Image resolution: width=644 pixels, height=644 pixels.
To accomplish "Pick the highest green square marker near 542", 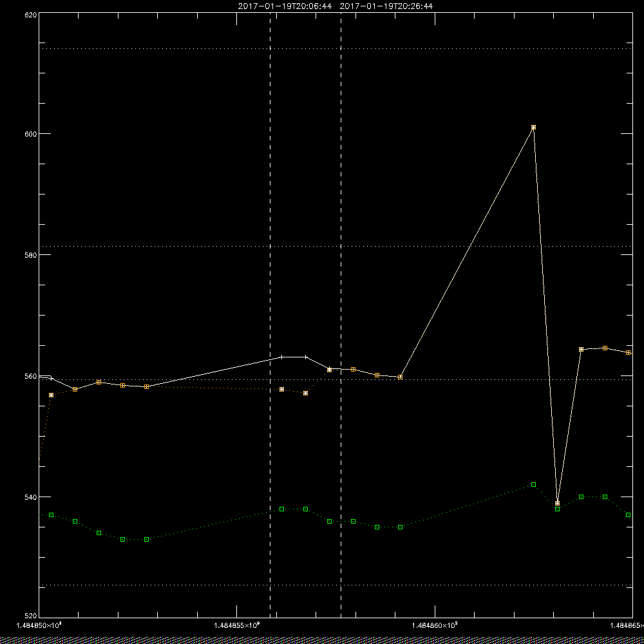I will (533, 485).
